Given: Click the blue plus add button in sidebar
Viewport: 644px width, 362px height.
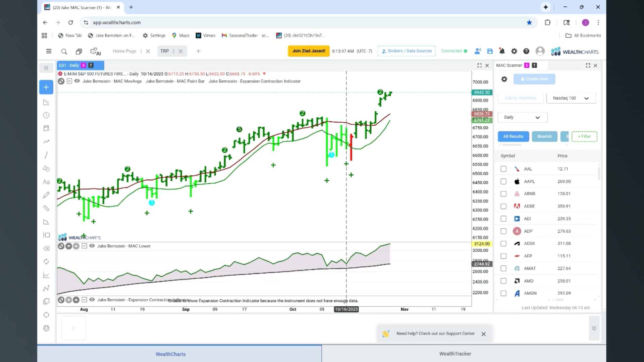Looking at the screenshot, I should point(46,87).
